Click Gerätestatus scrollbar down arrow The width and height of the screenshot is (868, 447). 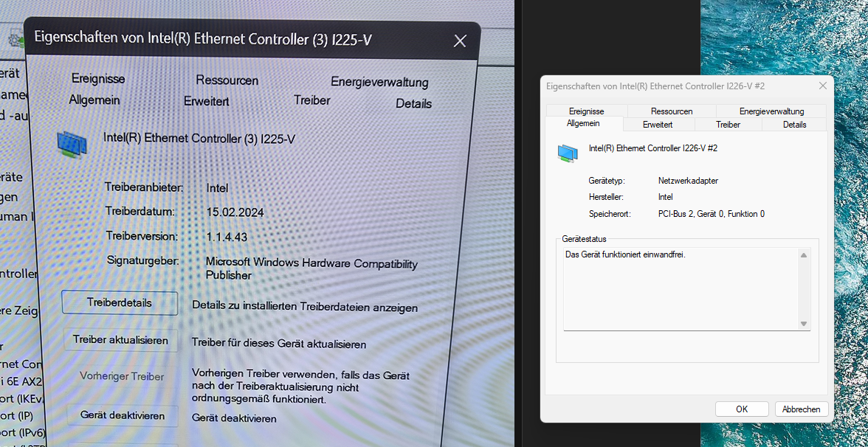[804, 324]
